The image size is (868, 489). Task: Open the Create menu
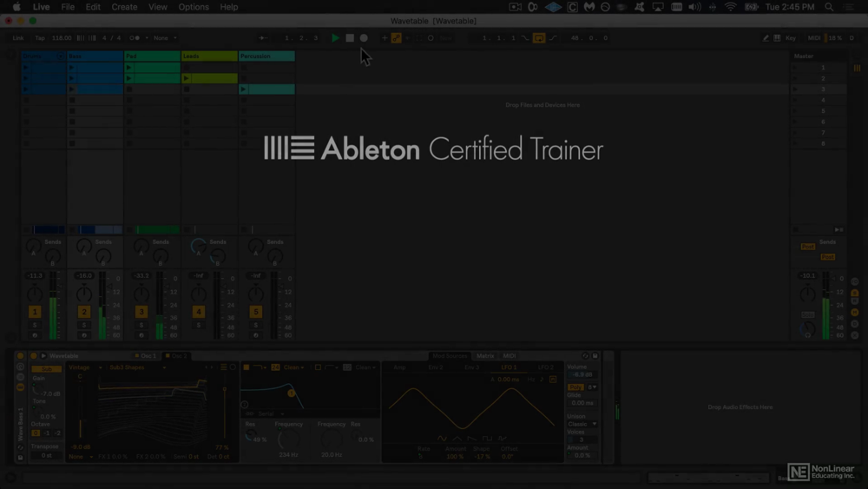pyautogui.click(x=124, y=7)
